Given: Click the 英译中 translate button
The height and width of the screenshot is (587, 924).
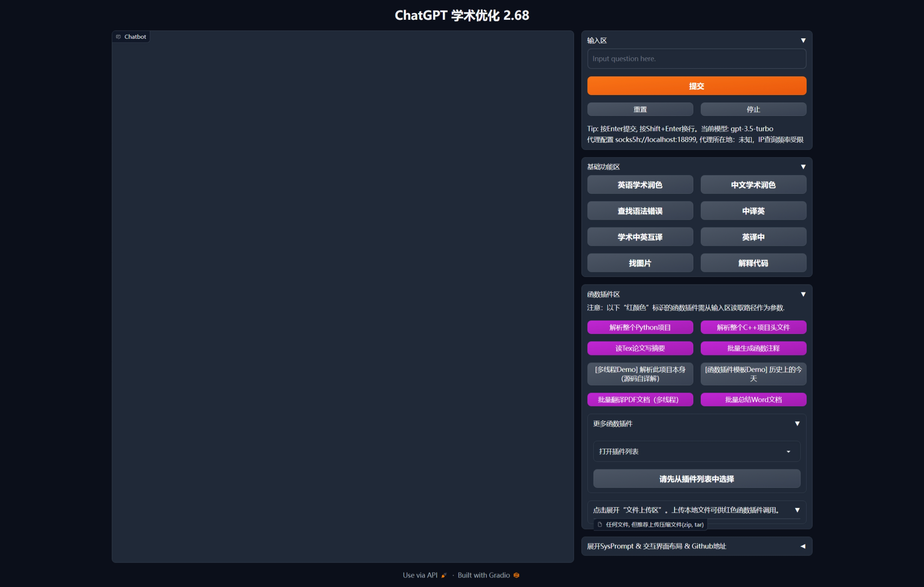Looking at the screenshot, I should 753,237.
